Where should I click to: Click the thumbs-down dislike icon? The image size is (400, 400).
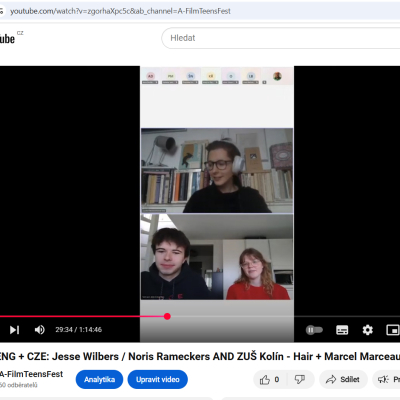click(x=300, y=379)
